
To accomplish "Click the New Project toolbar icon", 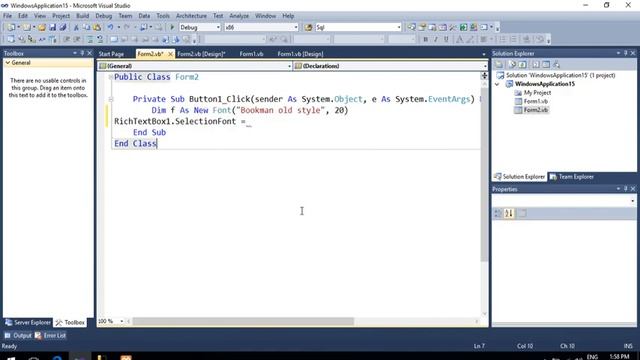I will (x=11, y=27).
